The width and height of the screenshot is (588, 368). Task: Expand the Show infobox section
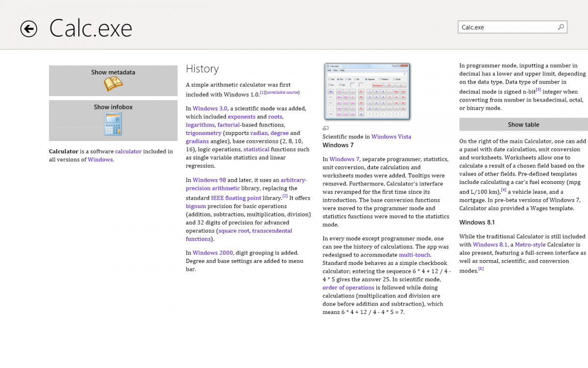pos(113,120)
